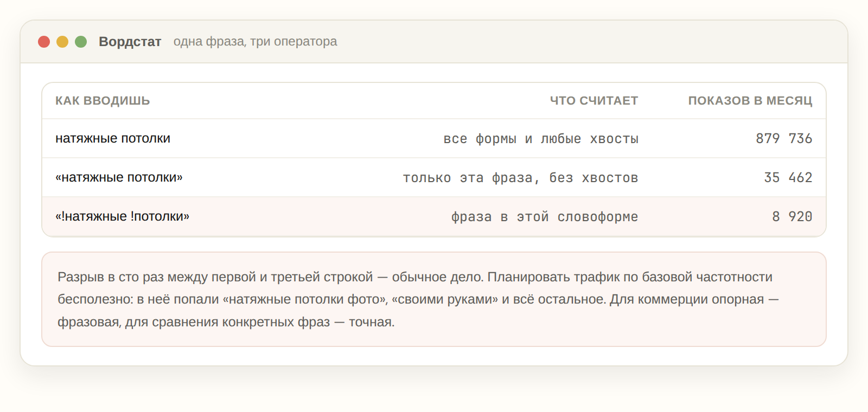Click the value 35 462
The height and width of the screenshot is (412, 868).
[x=788, y=177]
